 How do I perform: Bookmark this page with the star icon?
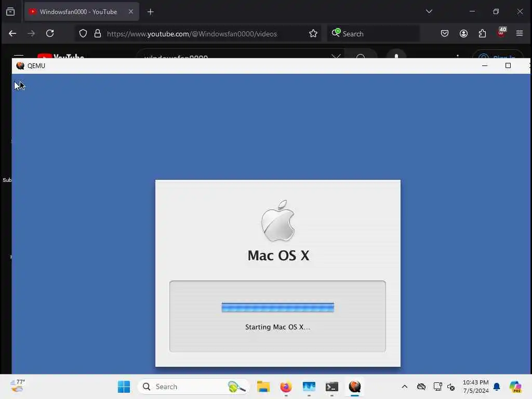pyautogui.click(x=313, y=33)
